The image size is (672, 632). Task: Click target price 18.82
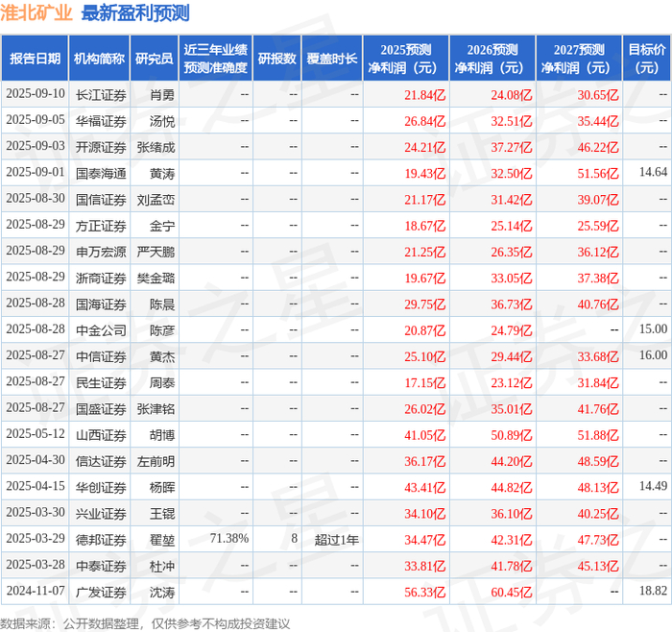click(x=653, y=591)
